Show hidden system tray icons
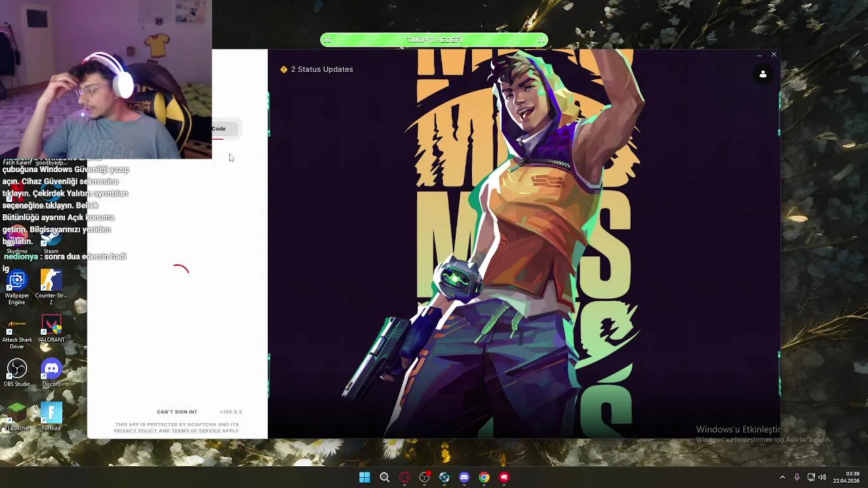This screenshot has height=488, width=868. point(782,477)
